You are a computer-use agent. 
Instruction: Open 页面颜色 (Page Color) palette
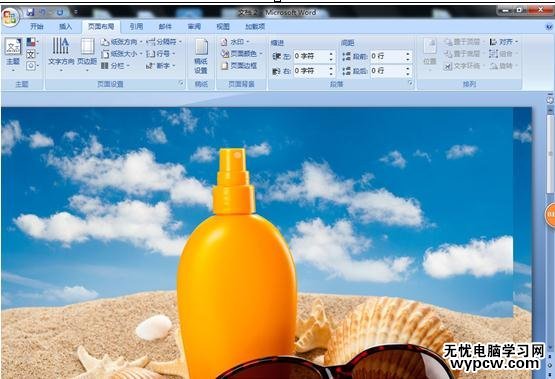(242, 54)
